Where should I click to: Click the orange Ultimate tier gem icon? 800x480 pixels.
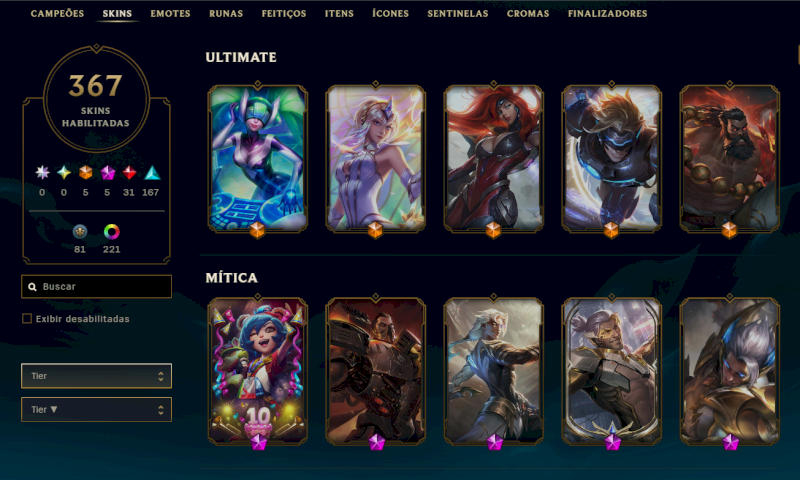coord(85,173)
